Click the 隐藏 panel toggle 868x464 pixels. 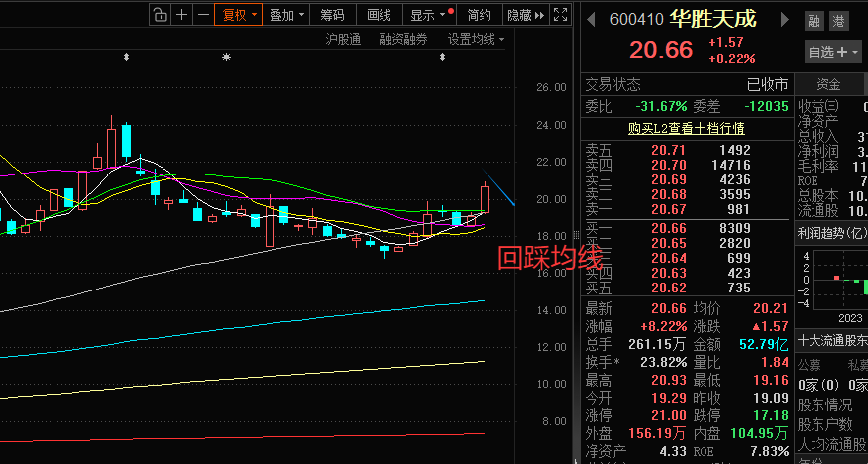coord(526,15)
